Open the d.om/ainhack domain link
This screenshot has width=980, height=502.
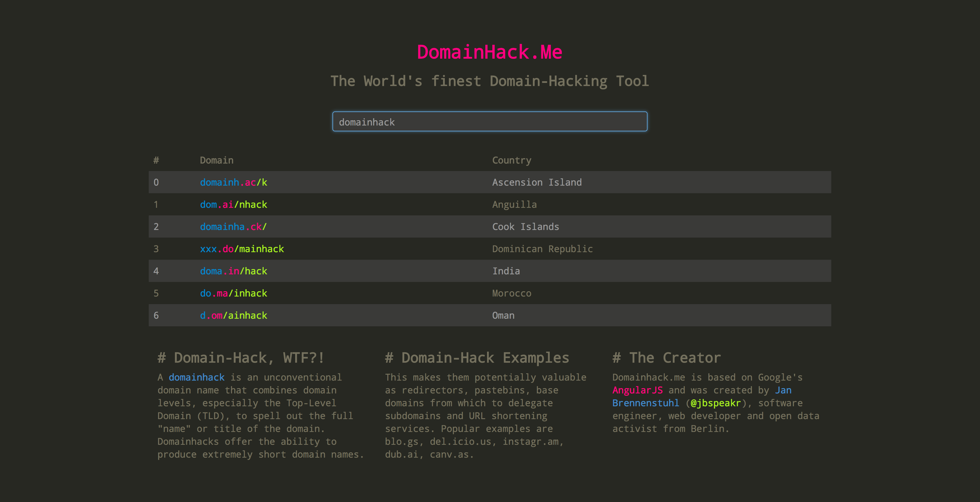point(233,316)
